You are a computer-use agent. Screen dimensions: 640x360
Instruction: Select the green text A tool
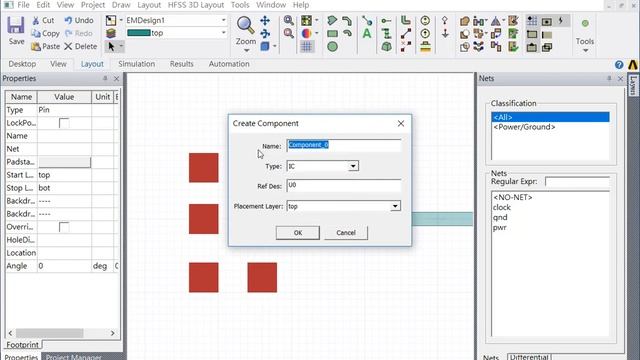coord(367,33)
